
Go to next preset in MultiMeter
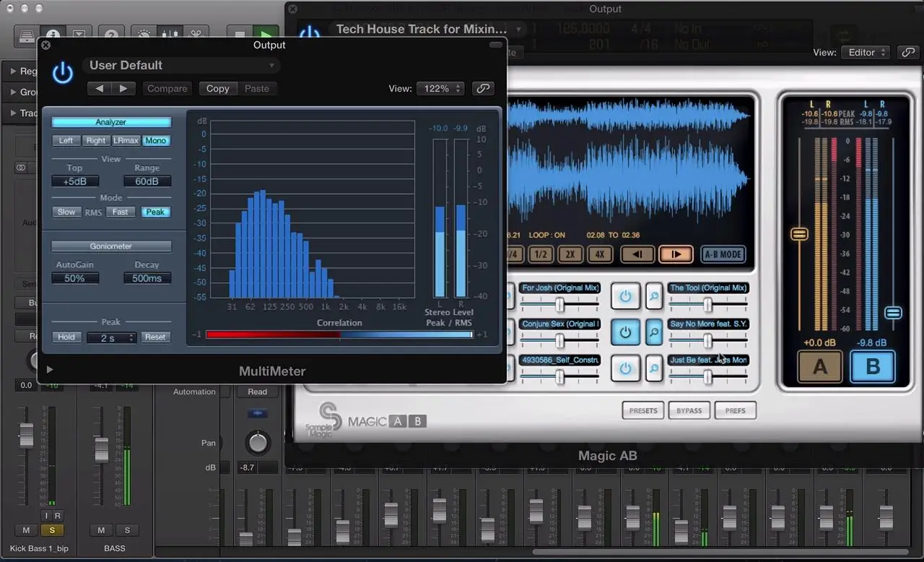(x=123, y=88)
